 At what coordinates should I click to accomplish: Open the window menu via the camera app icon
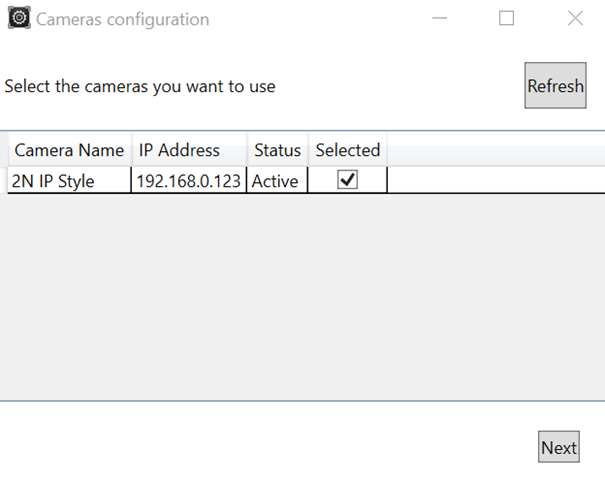point(18,19)
